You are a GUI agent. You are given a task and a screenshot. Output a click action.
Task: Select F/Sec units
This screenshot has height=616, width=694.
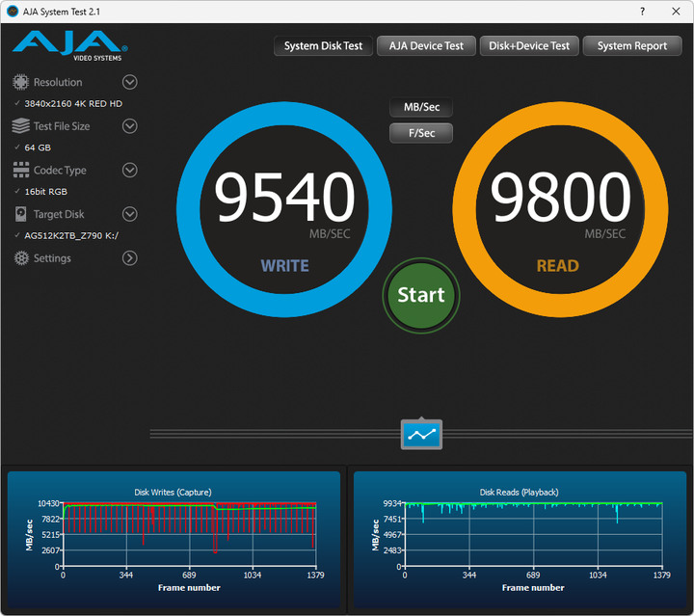pos(421,133)
